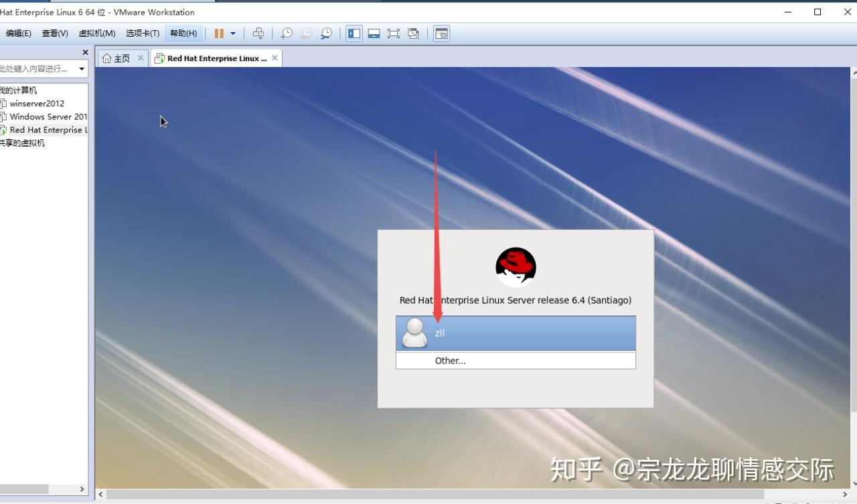Switch to Unity mode icon
This screenshot has height=504, width=857.
pyautogui.click(x=413, y=33)
